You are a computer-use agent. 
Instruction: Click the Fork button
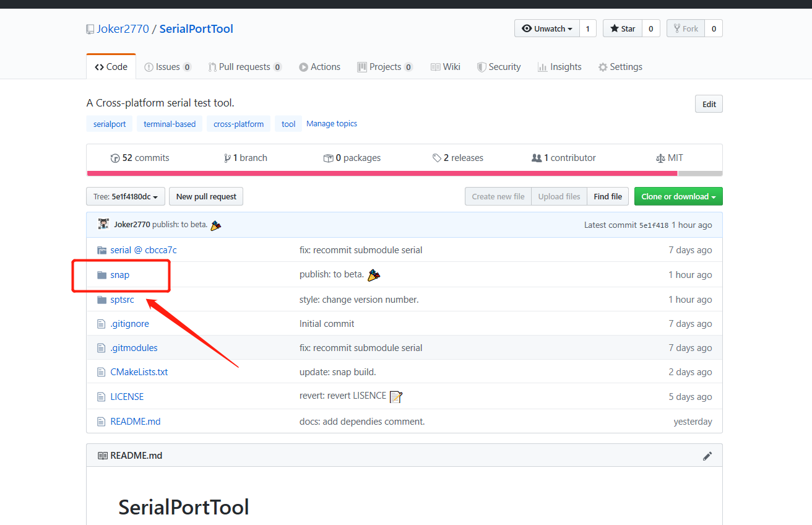[x=686, y=28]
